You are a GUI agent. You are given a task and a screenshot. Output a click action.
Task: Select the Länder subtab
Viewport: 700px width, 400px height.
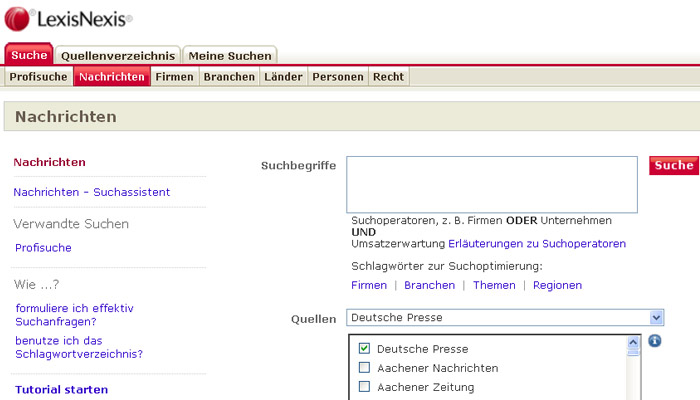coord(284,77)
